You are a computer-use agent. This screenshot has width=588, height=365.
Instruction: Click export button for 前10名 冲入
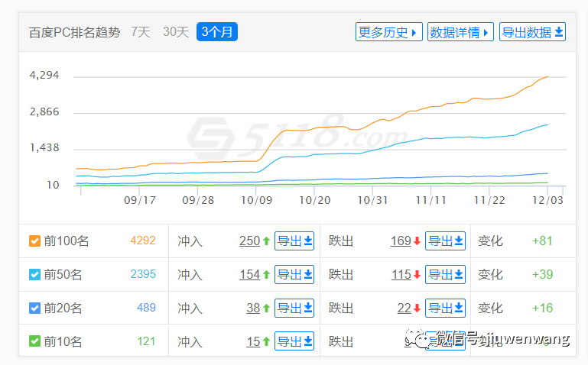[x=294, y=341]
